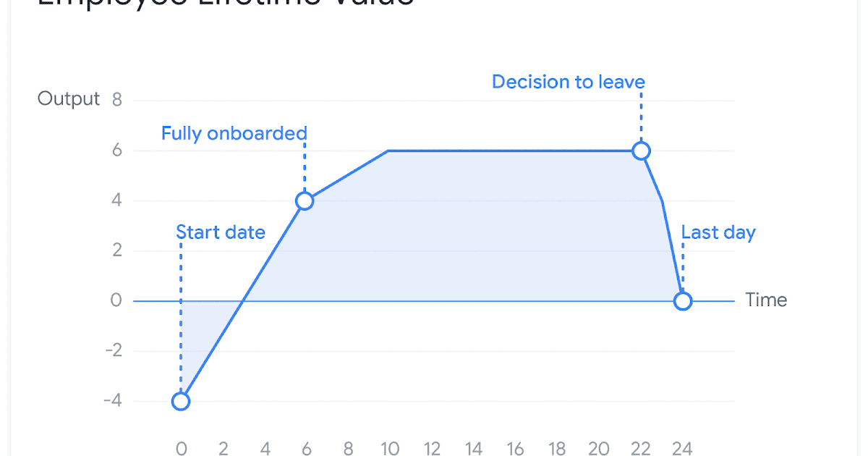Viewport: 868px width, 456px height.
Task: Click the 'Fully onboarded' label
Action: [x=234, y=134]
